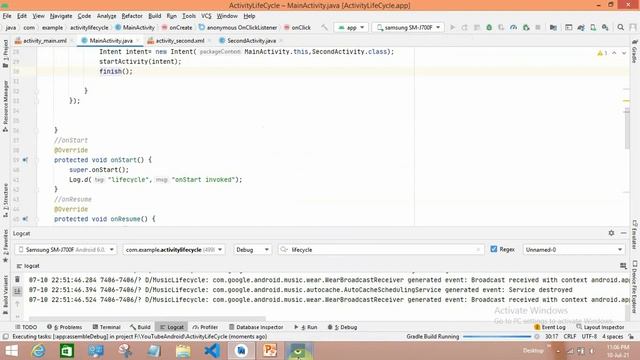This screenshot has height=360, width=640.
Task: Click the onResume override gutter icon
Action: click(25, 219)
